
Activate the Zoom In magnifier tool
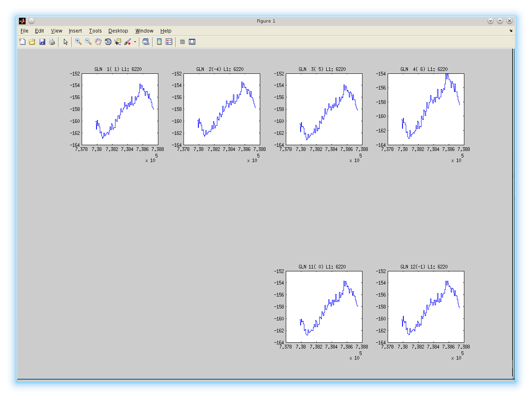(78, 42)
